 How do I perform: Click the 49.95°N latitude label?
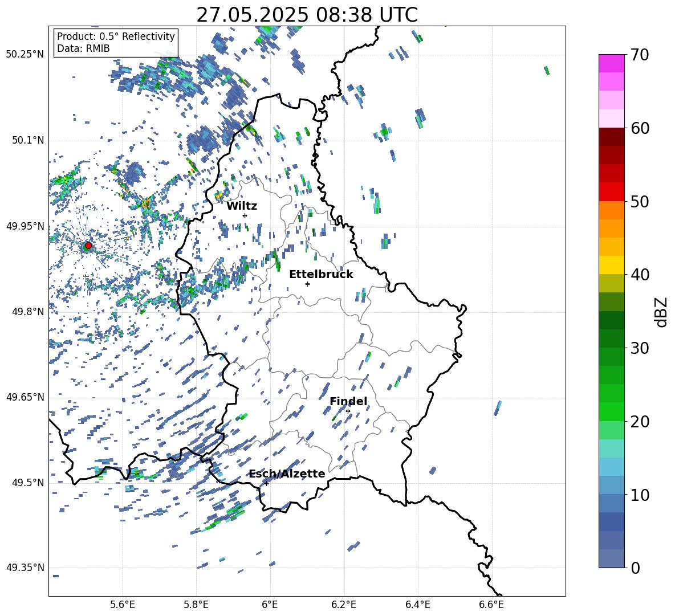pos(25,226)
